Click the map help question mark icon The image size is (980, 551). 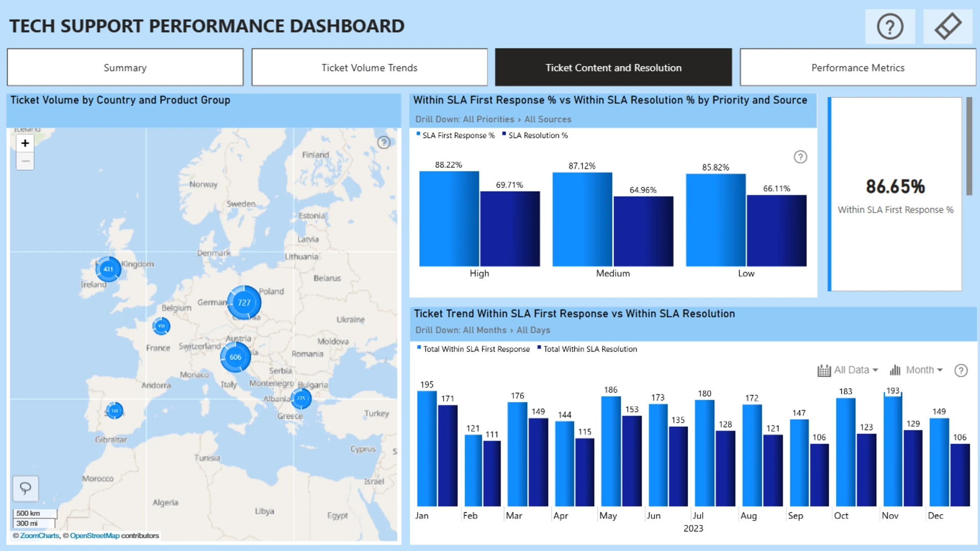[x=384, y=143]
